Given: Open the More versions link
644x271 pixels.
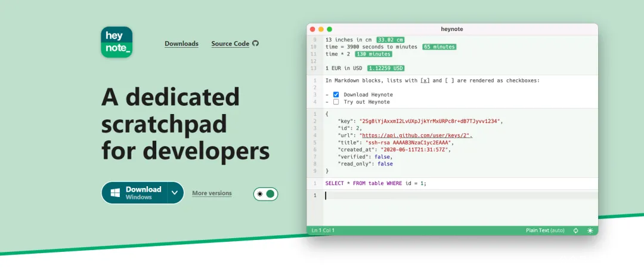Looking at the screenshot, I should pos(212,193).
